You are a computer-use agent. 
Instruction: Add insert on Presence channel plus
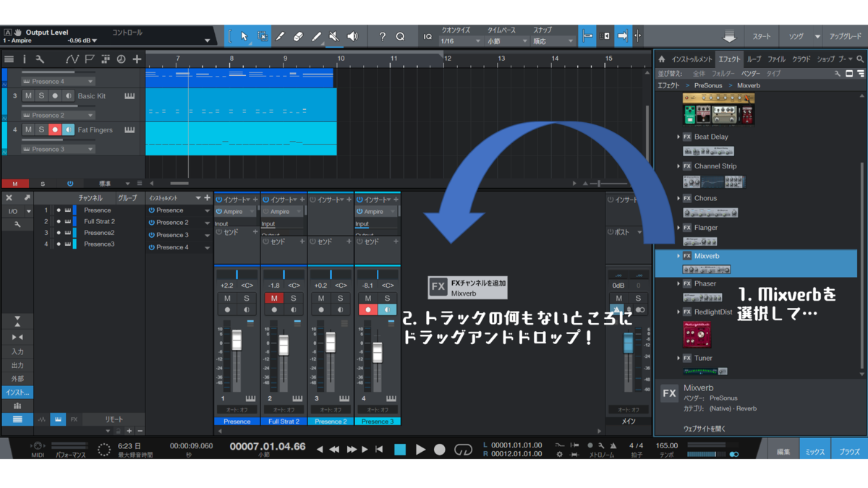coord(255,200)
